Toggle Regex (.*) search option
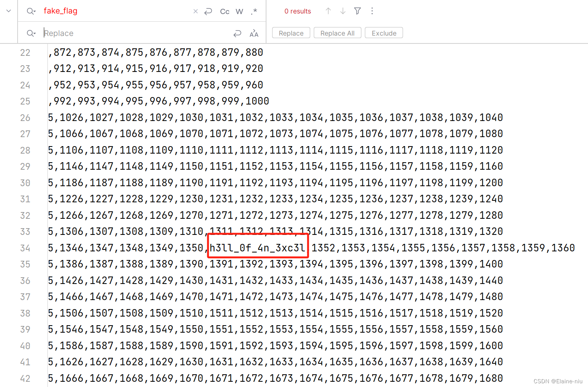Screen dimensions: 588x387 254,11
